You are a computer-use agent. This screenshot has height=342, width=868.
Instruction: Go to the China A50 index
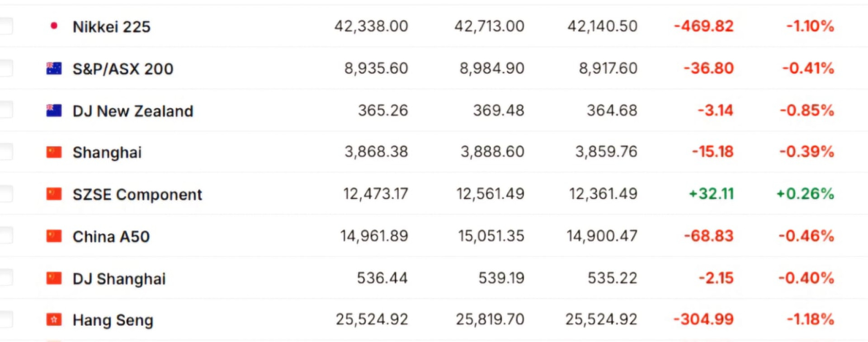pos(111,237)
